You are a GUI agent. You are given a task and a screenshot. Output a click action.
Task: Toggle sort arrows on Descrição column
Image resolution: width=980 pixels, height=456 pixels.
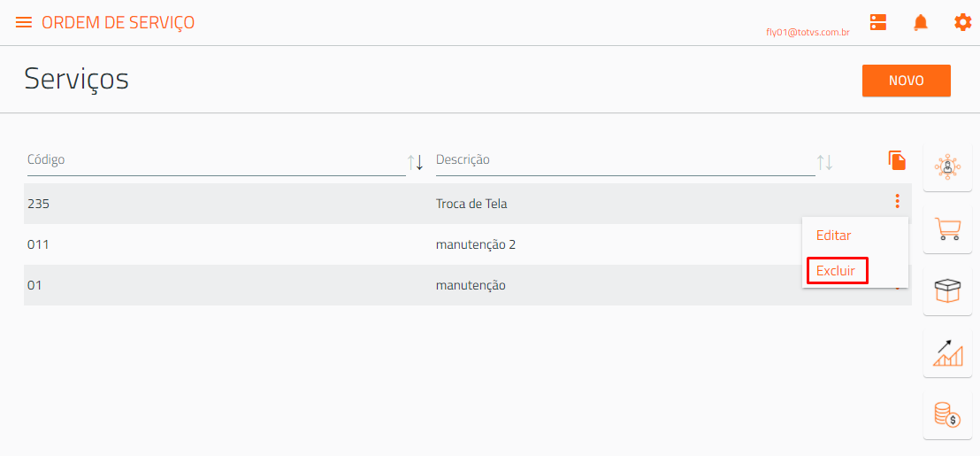click(825, 163)
